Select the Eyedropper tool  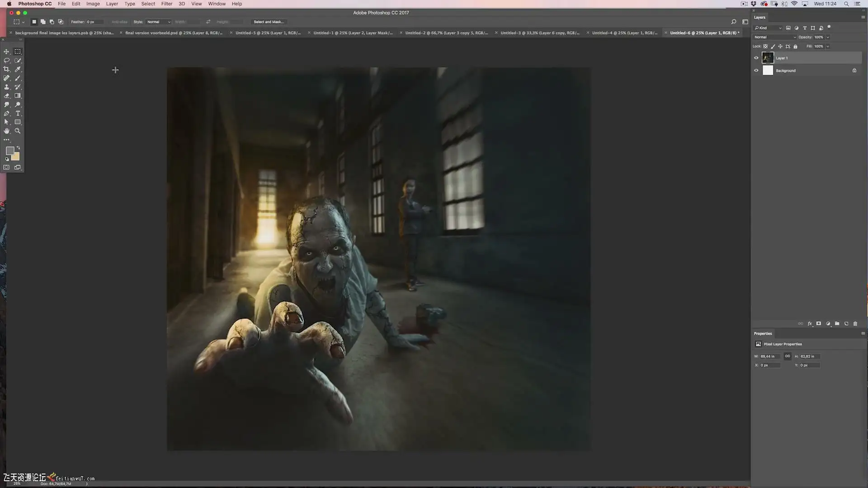click(x=18, y=69)
